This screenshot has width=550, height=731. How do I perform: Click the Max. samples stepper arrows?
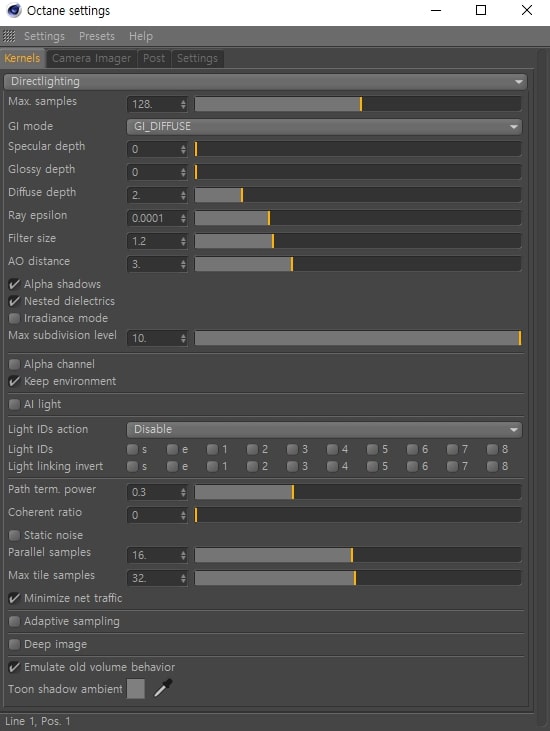[x=183, y=104]
